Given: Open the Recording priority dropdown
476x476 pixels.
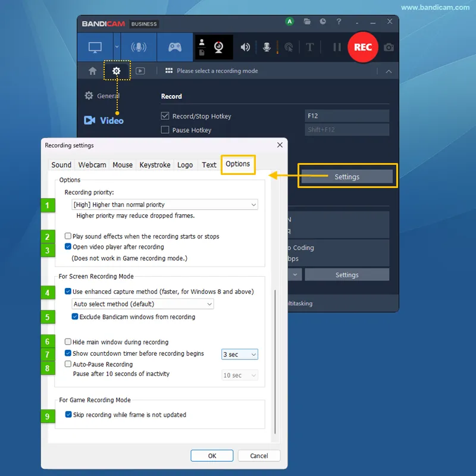Looking at the screenshot, I should [x=165, y=205].
